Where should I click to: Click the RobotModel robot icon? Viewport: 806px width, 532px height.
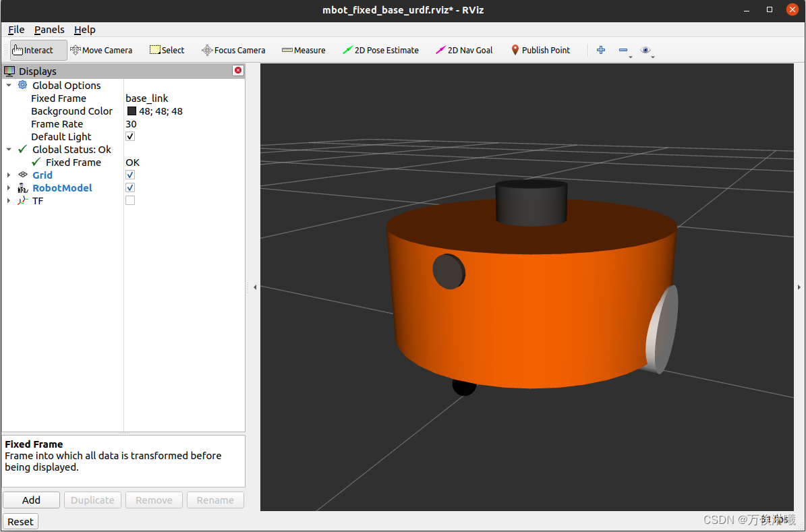point(23,187)
